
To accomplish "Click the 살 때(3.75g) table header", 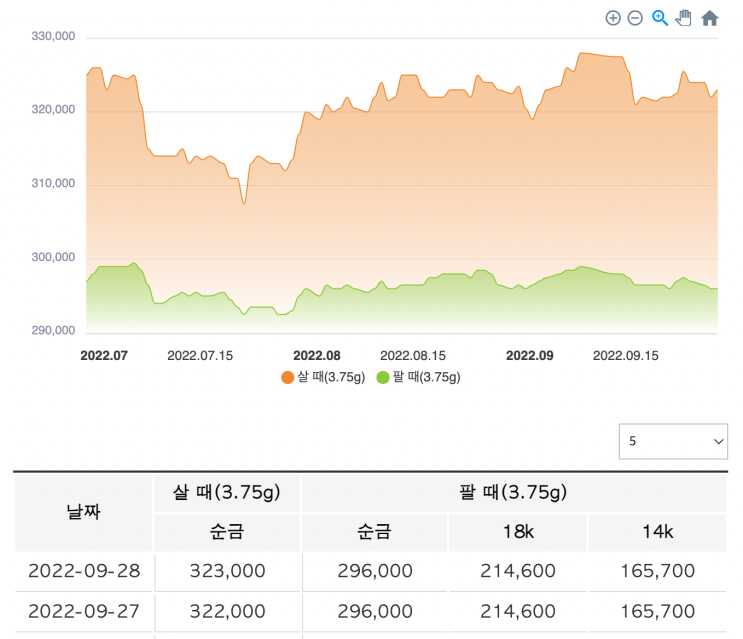I will pyautogui.click(x=227, y=492).
